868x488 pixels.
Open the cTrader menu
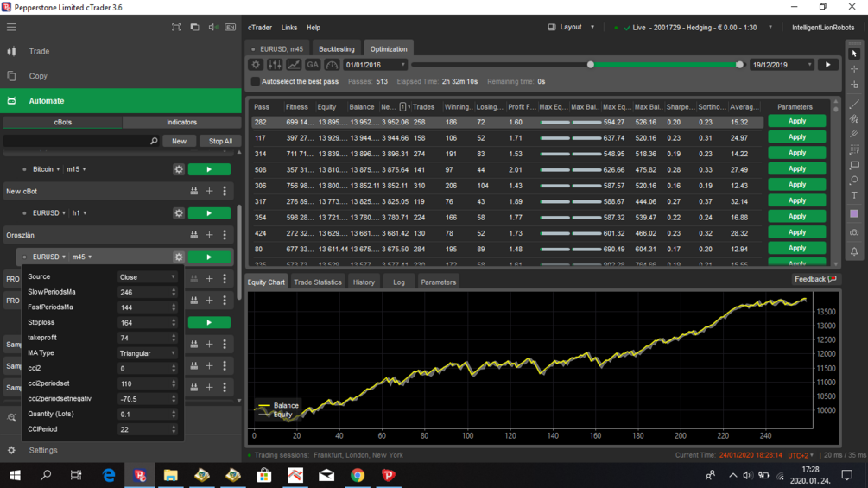[260, 27]
